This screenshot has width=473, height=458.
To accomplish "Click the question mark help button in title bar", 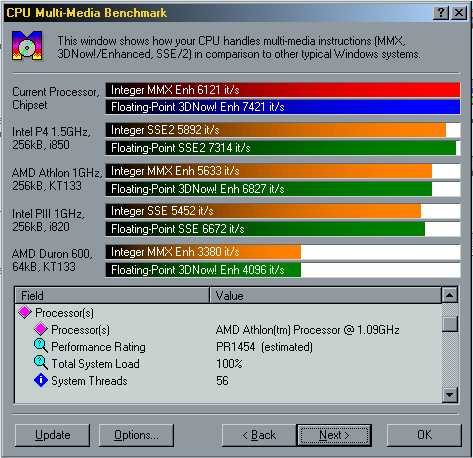I will tap(441, 13).
